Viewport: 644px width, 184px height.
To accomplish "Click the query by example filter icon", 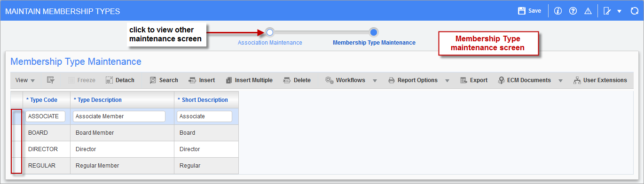I will [51, 80].
